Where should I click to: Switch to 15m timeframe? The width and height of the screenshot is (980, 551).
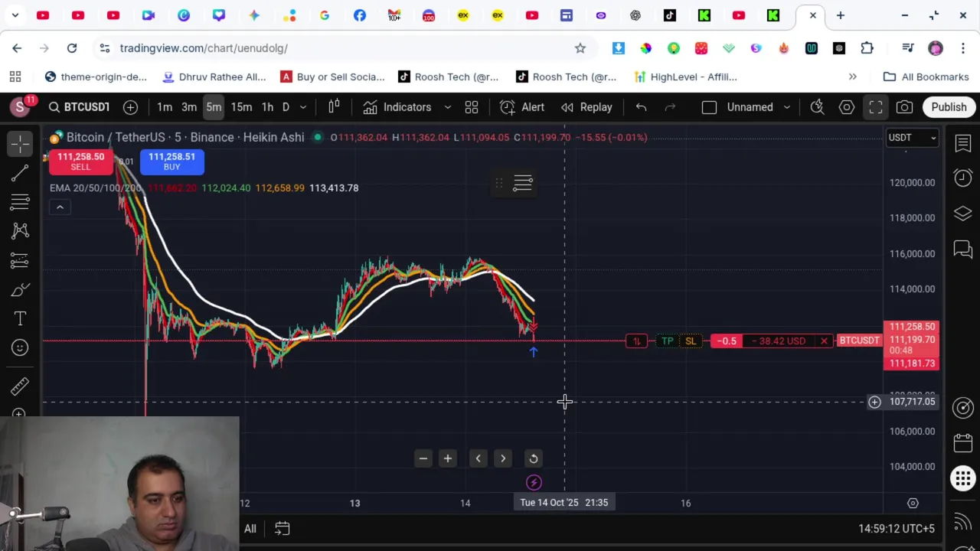(241, 107)
